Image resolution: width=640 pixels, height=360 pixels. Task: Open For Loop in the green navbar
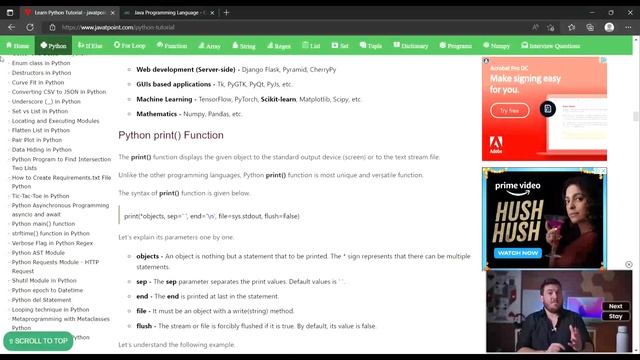pyautogui.click(x=130, y=46)
